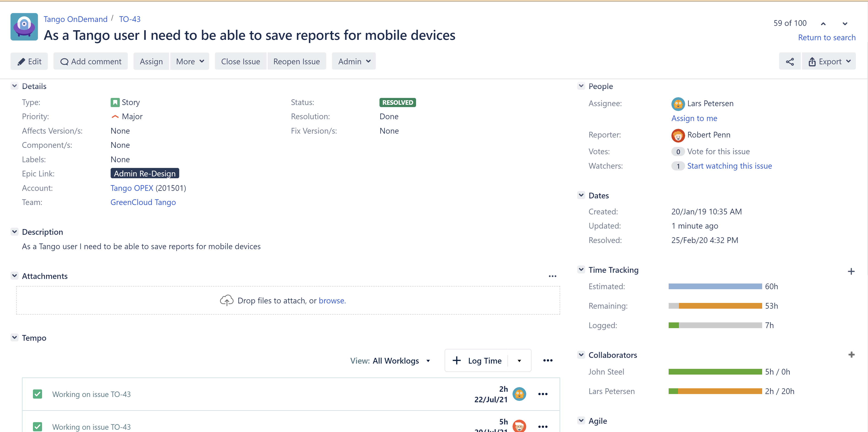The width and height of the screenshot is (868, 432).
Task: Toggle checkbox of the 2h worklog entry
Action: (37, 394)
